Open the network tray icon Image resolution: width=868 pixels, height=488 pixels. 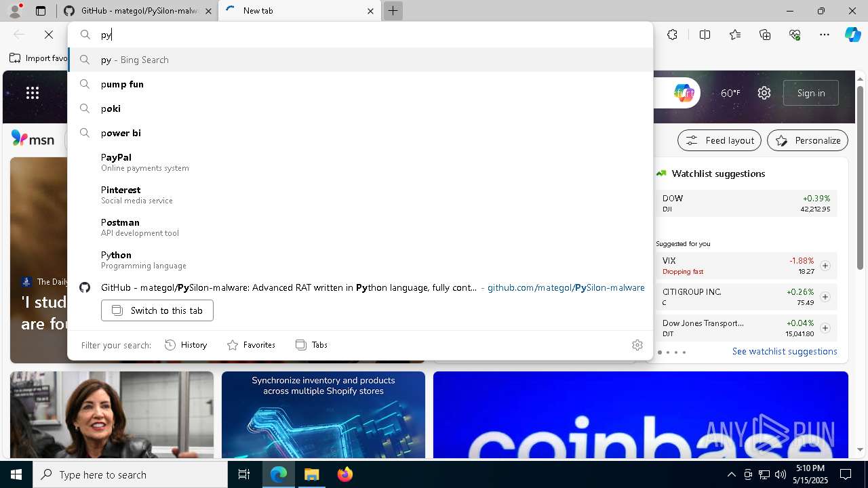764,474
